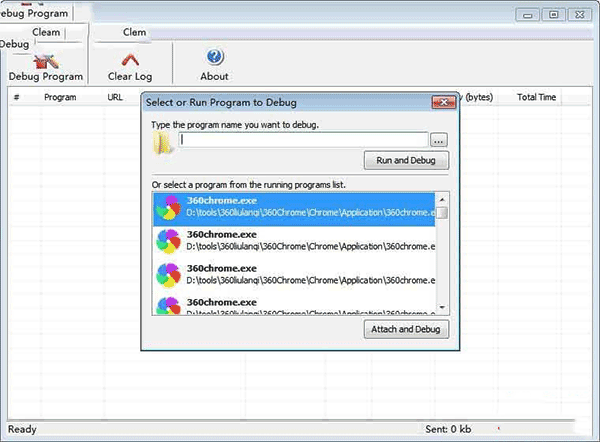Open the Cleam tab
The width and height of the screenshot is (600, 442).
click(46, 32)
